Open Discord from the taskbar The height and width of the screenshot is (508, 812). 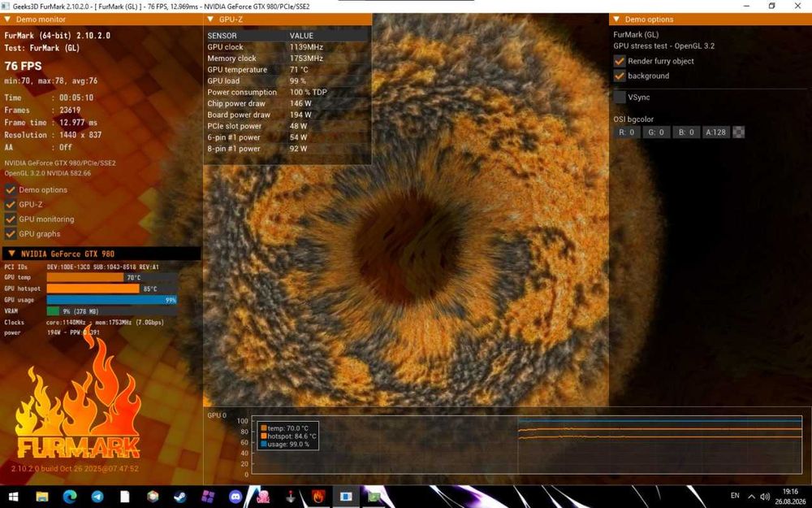[x=235, y=497]
